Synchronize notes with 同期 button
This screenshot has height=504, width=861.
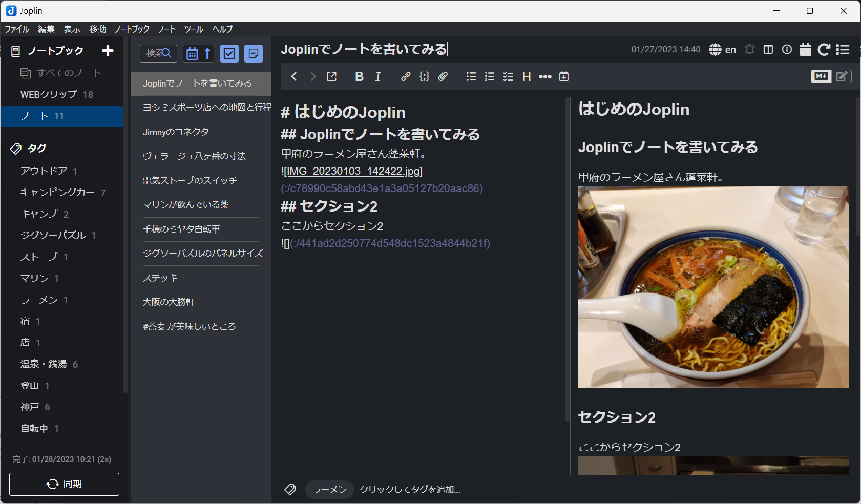[64, 484]
